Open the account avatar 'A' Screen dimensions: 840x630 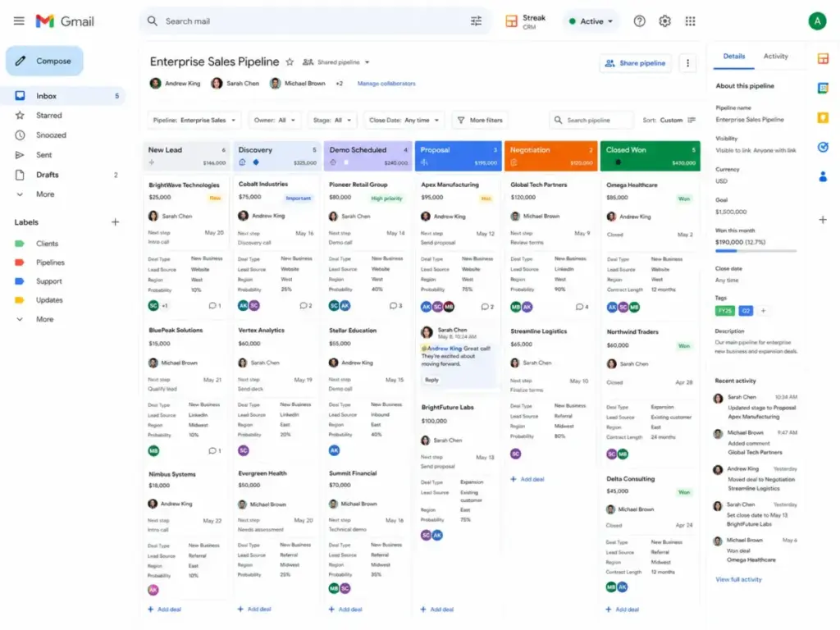tap(817, 21)
